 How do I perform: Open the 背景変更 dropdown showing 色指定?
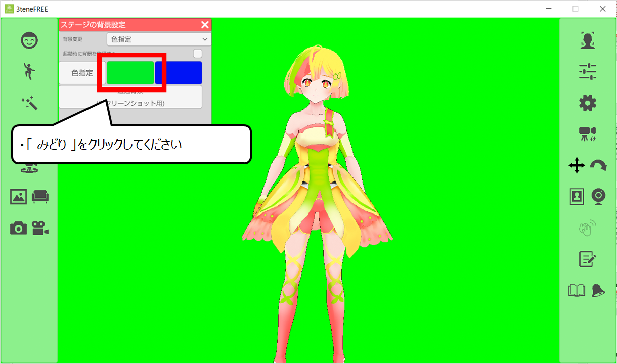point(159,39)
